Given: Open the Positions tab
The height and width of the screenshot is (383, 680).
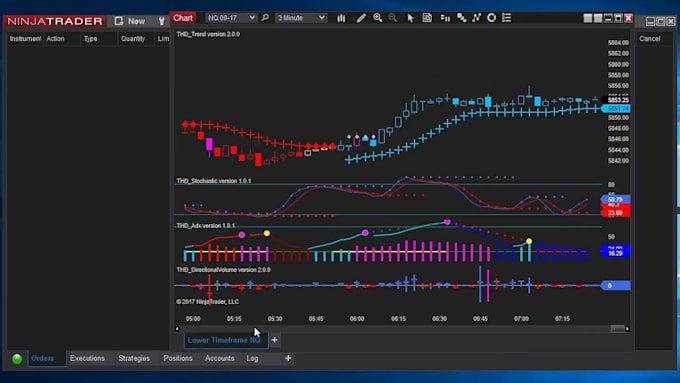Looking at the screenshot, I should click(x=178, y=358).
